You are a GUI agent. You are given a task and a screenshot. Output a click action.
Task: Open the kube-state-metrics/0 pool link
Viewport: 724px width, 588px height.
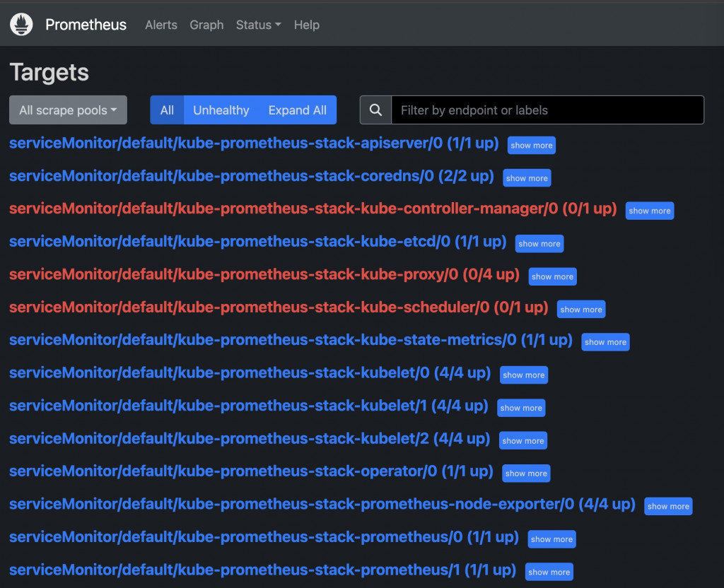[x=291, y=340]
